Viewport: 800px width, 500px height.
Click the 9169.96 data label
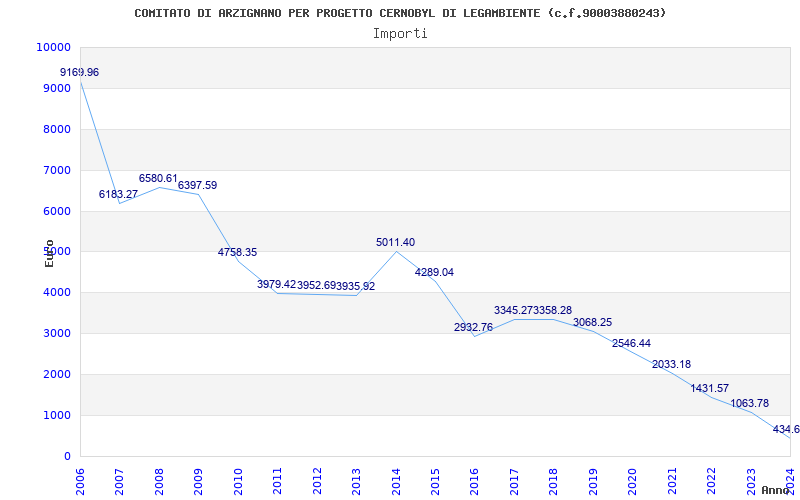pyautogui.click(x=80, y=72)
